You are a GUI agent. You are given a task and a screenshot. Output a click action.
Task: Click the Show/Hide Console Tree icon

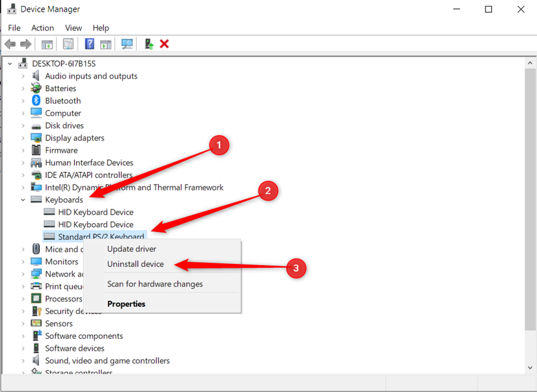47,44
